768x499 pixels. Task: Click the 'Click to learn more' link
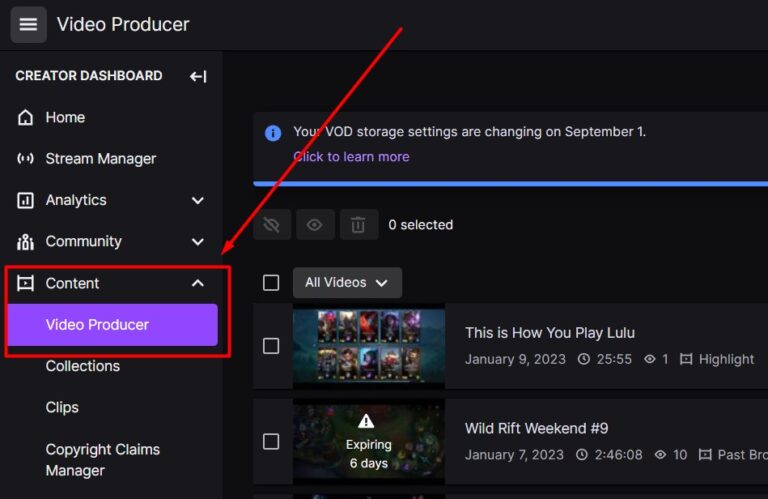click(351, 157)
